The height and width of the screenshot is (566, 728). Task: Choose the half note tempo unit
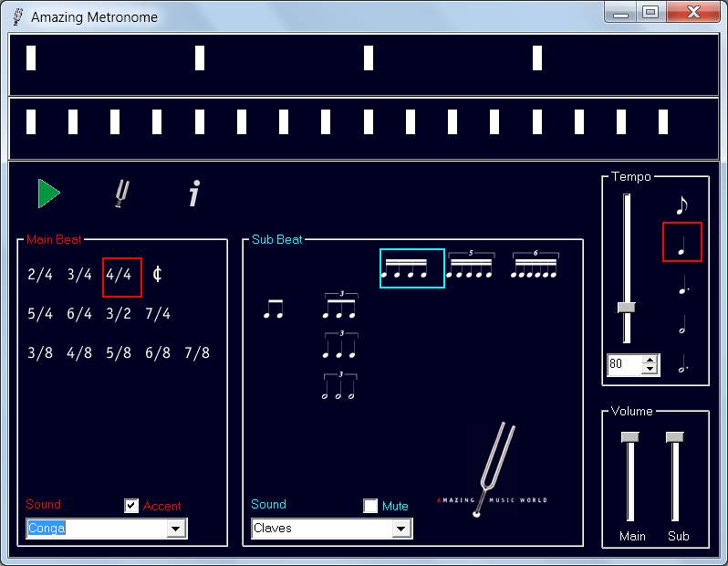(x=681, y=326)
